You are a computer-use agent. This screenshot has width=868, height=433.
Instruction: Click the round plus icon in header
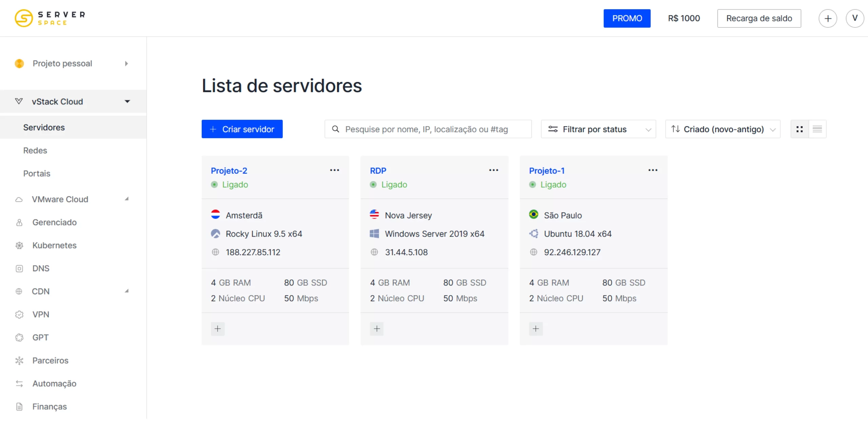click(828, 18)
